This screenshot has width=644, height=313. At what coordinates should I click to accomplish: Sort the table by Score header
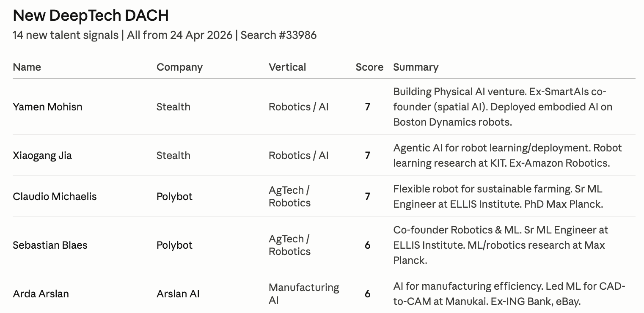coord(369,67)
